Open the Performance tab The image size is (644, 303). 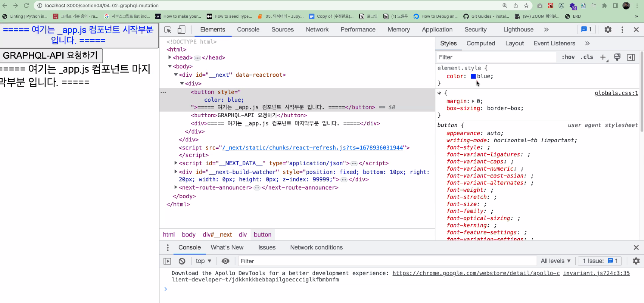point(358,30)
